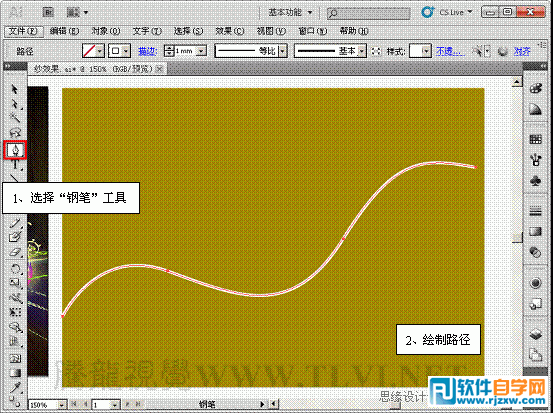This screenshot has height=413, width=553.
Task: Open the recolor artwork wheel icon
Action: coord(503,52)
